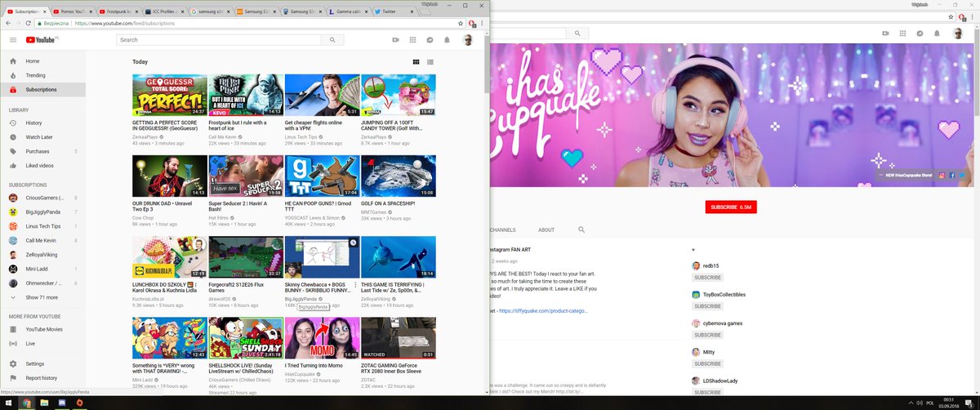Click the notifications bell in background window
This screenshot has width=980, height=410.
937,33
